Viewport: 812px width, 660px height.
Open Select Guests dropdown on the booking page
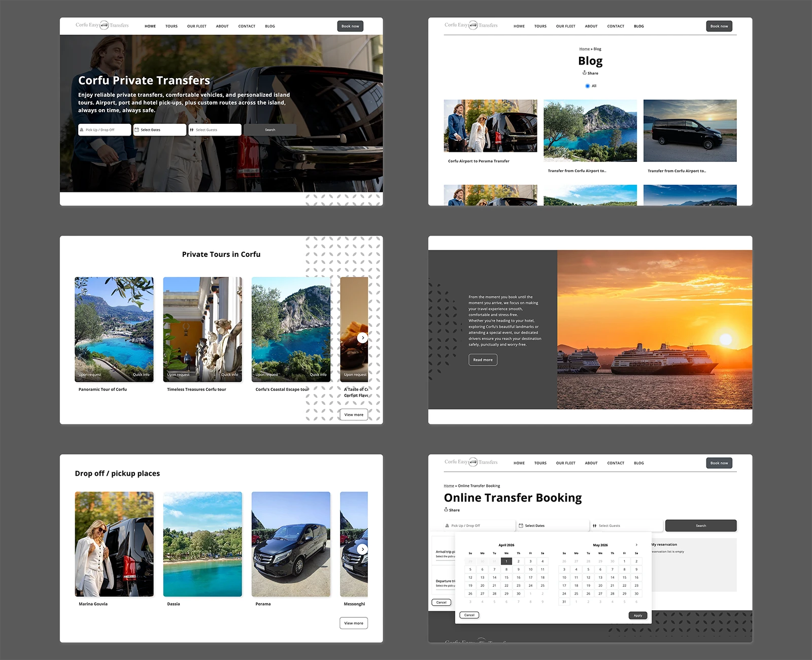(627, 525)
